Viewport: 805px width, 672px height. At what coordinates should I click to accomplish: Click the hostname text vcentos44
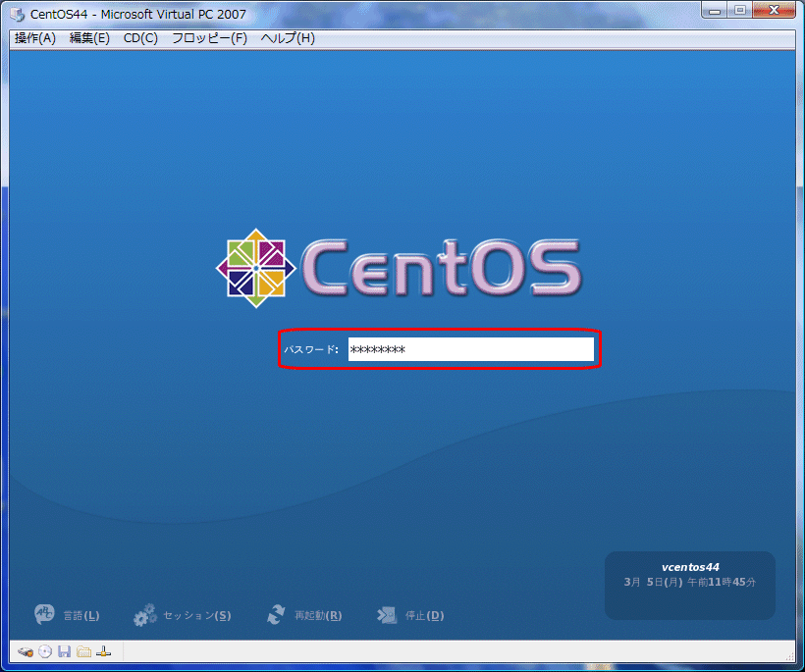point(690,567)
